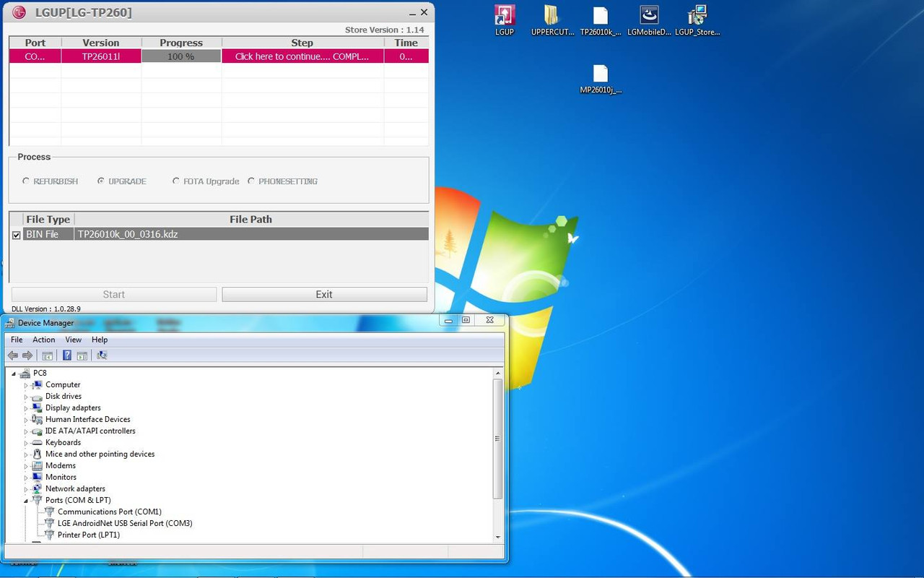Image resolution: width=924 pixels, height=578 pixels.
Task: Click the action pane toolbar icon beside Help
Action: point(82,355)
